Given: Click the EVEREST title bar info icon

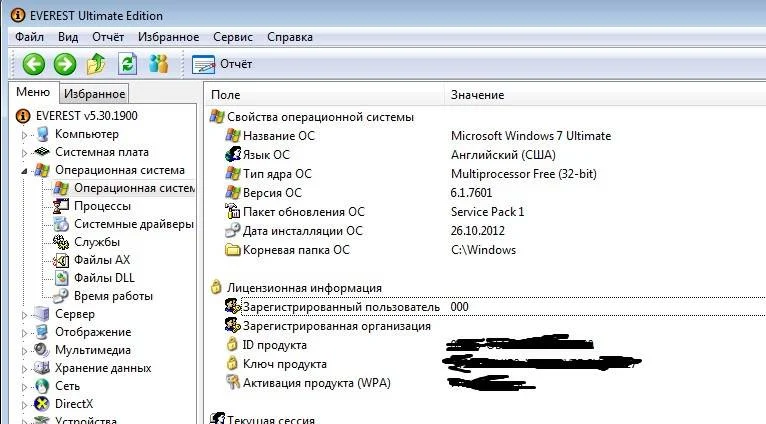Looking at the screenshot, I should [18, 15].
